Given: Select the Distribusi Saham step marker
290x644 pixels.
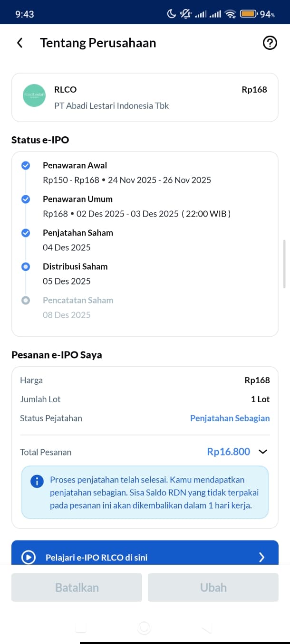Looking at the screenshot, I should point(26,266).
